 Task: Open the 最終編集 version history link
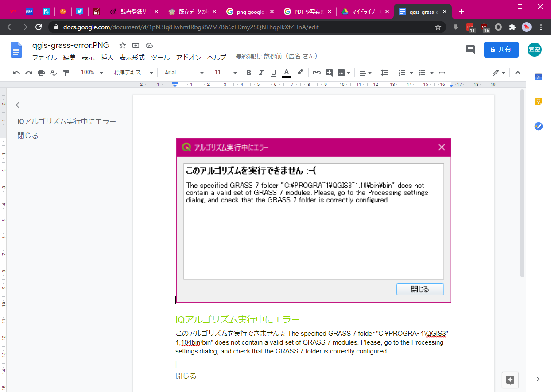coord(278,57)
